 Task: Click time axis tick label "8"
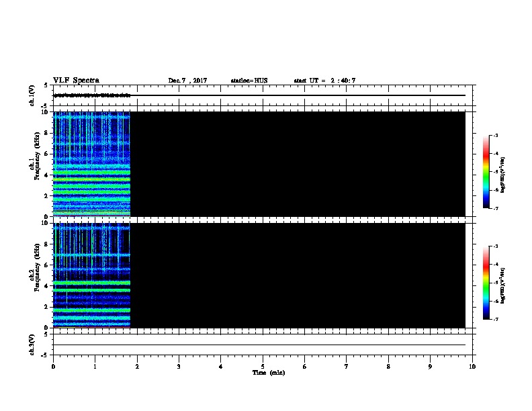pyautogui.click(x=388, y=367)
